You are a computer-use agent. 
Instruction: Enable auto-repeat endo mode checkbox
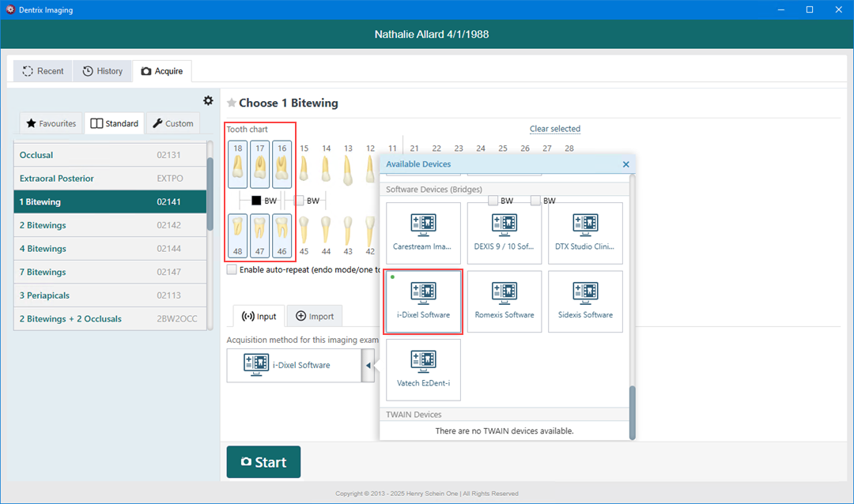point(232,269)
